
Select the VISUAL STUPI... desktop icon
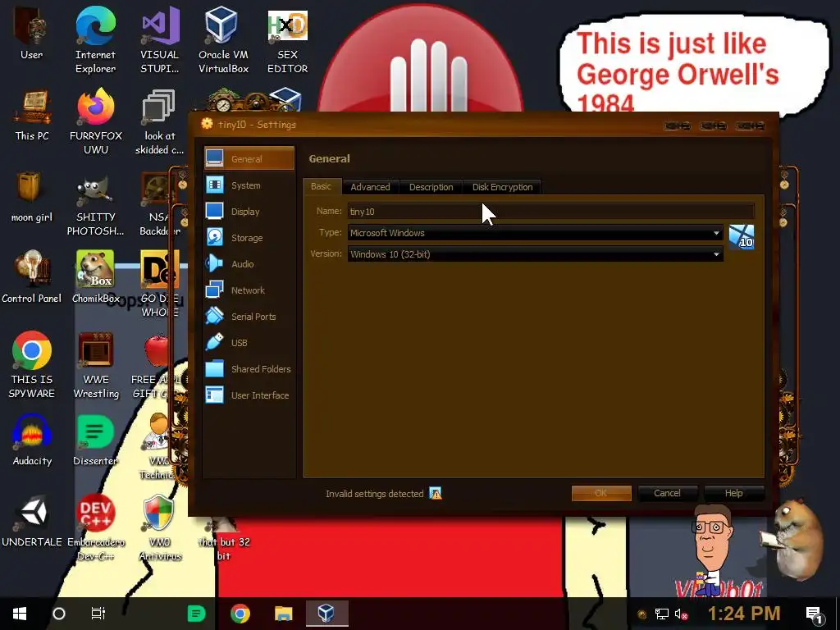click(160, 40)
